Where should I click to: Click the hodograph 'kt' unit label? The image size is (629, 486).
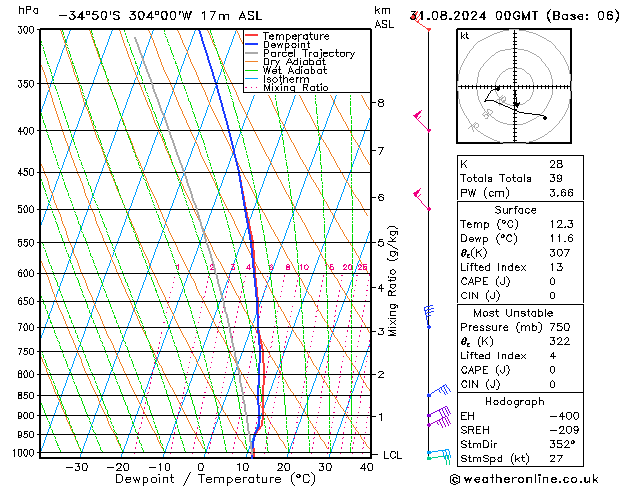tap(465, 35)
